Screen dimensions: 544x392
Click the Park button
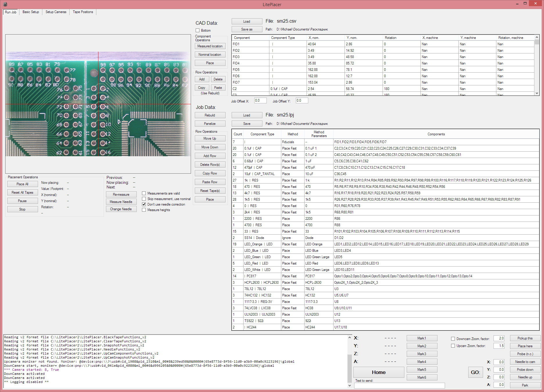(x=525, y=385)
